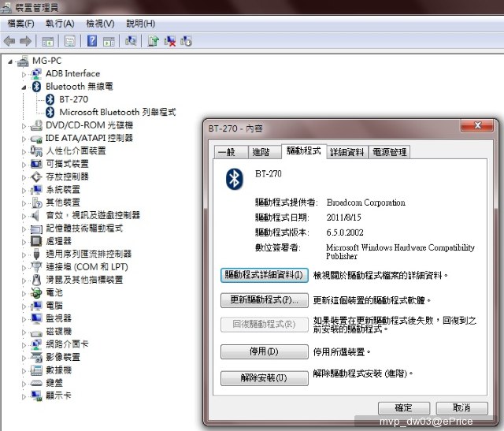Click the Bluetooth icon of Microsoft Bluetooth 列舉程式
The width and height of the screenshot is (504, 431).
coord(50,112)
